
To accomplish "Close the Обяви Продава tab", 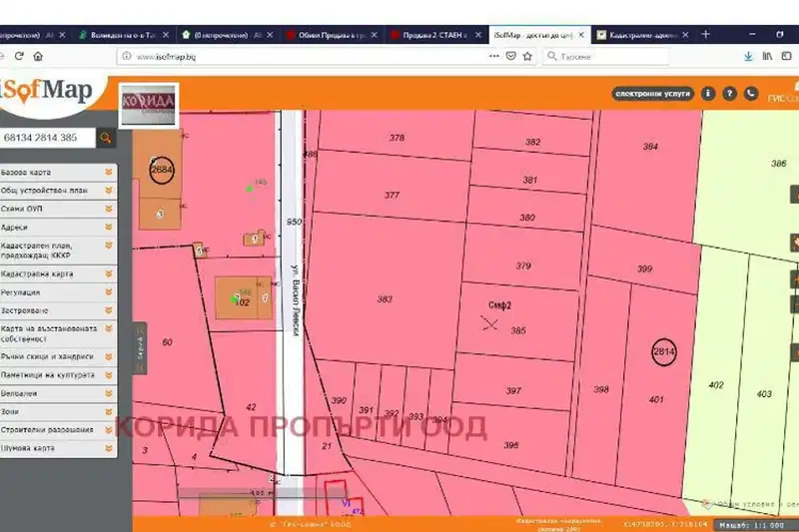I will click(x=375, y=35).
